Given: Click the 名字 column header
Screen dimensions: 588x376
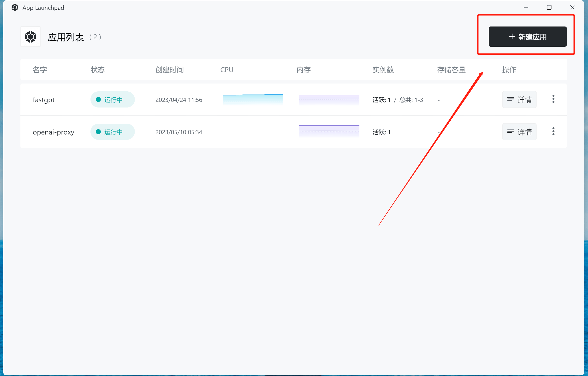Looking at the screenshot, I should click(40, 70).
